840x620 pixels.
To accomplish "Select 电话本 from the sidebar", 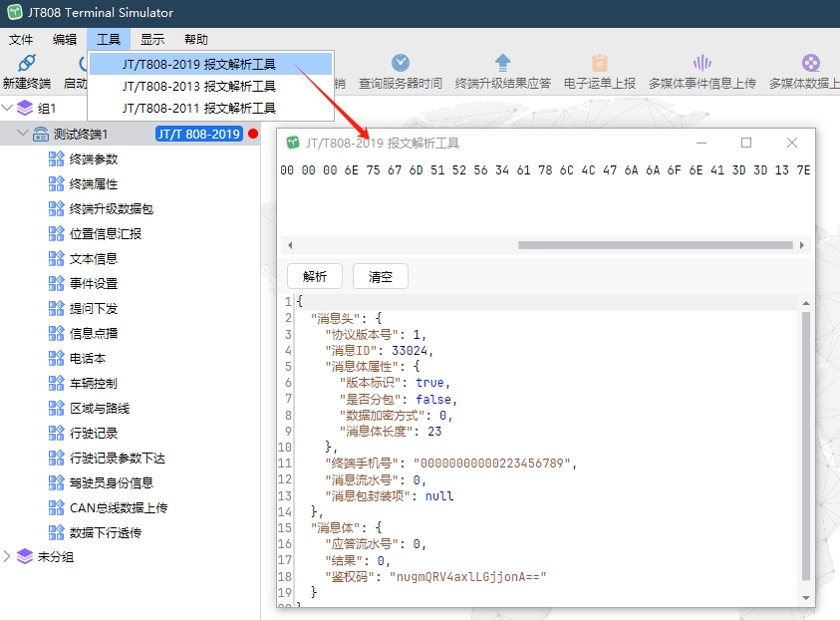I will click(x=87, y=358).
